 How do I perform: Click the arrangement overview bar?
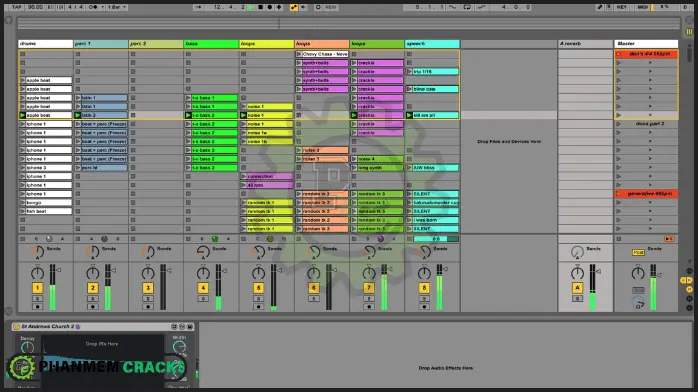[349, 23]
